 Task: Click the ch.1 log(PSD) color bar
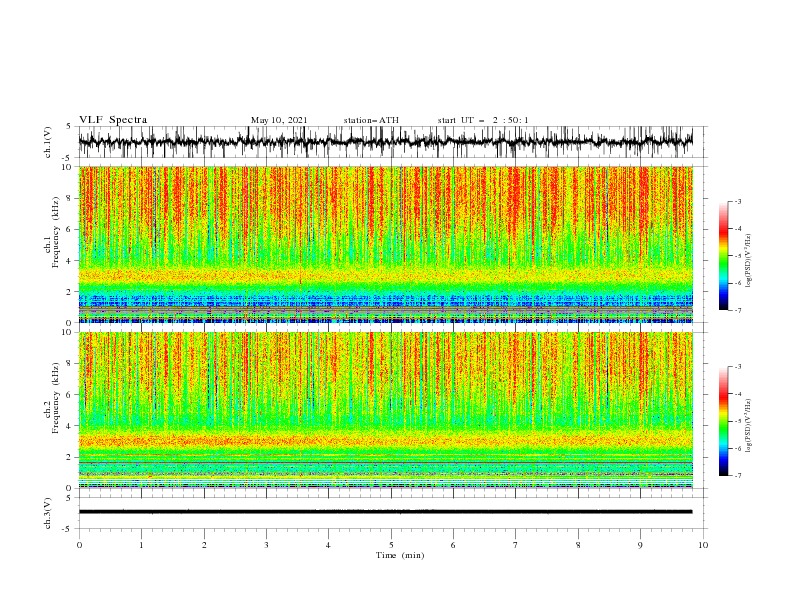[x=723, y=256]
